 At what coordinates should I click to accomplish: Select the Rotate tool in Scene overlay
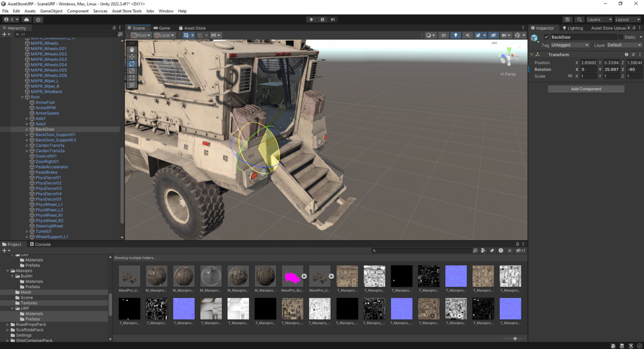tap(132, 64)
